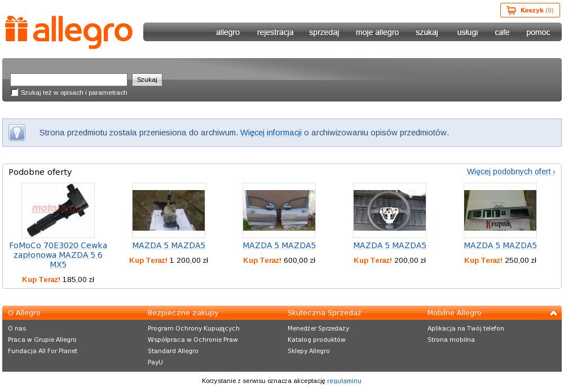The width and height of the screenshot is (564, 392).
Task: Click the '185,00 zł' price text
Action: (x=78, y=279)
